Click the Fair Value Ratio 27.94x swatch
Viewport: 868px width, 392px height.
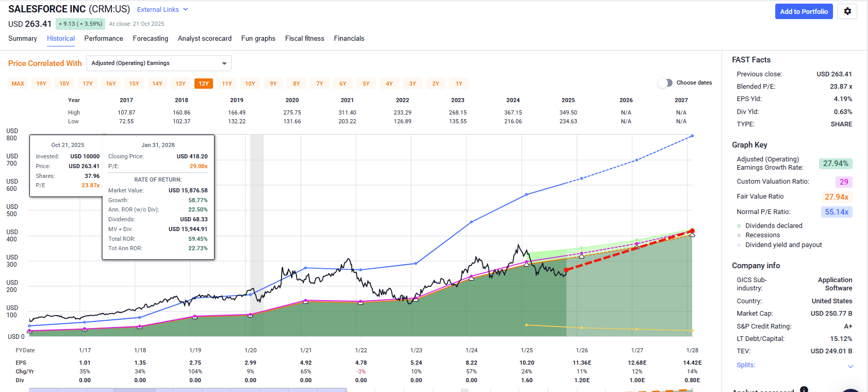pos(836,197)
